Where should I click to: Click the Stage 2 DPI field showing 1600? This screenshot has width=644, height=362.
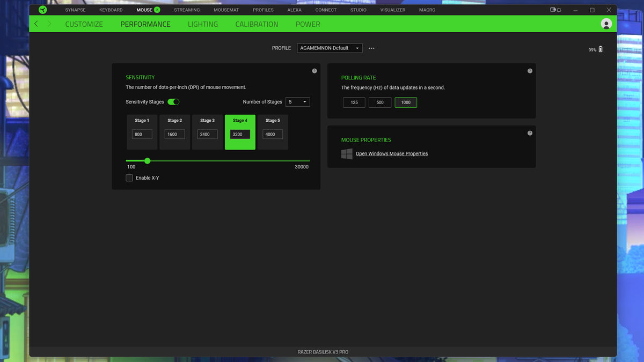click(175, 135)
